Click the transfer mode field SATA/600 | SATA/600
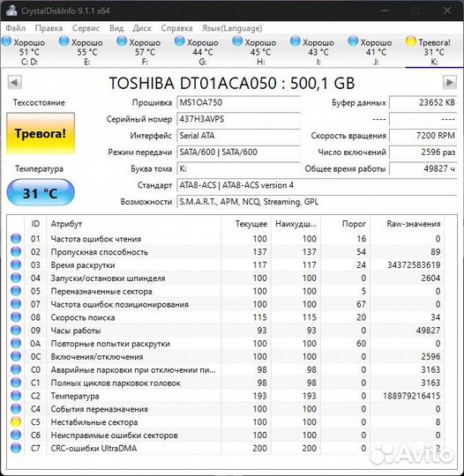Screen dimensions: 464x476 238,152
